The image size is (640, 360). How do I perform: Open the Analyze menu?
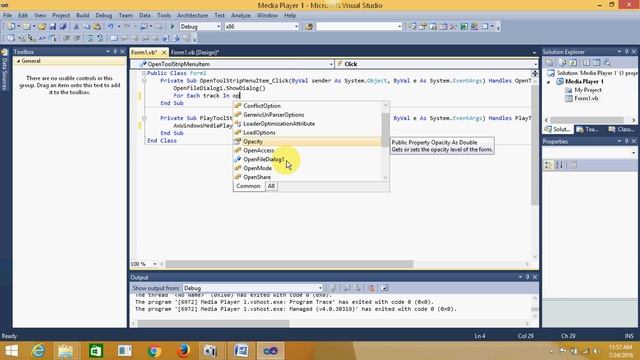(241, 16)
